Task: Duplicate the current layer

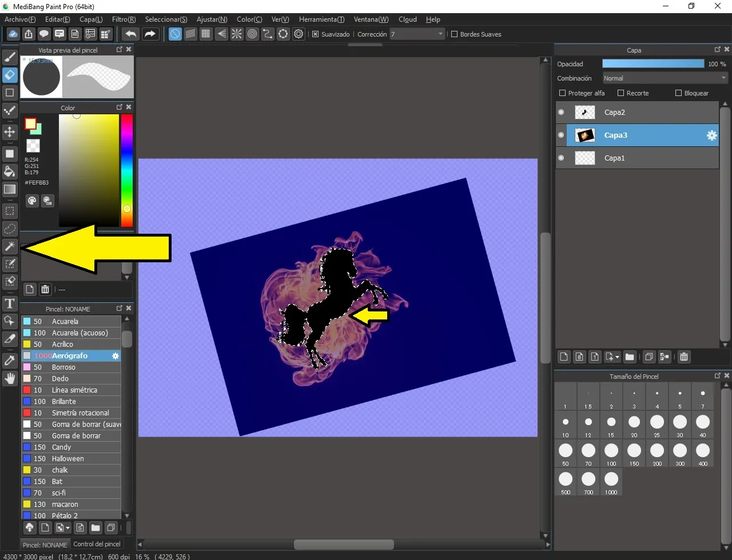Action: click(x=649, y=357)
